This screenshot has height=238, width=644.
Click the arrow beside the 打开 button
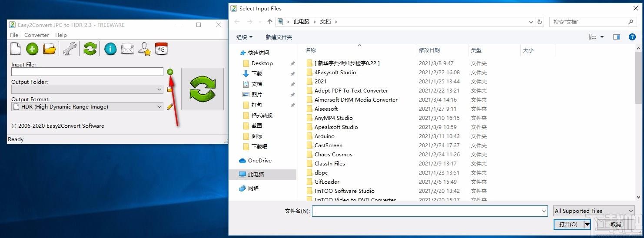coord(587,225)
